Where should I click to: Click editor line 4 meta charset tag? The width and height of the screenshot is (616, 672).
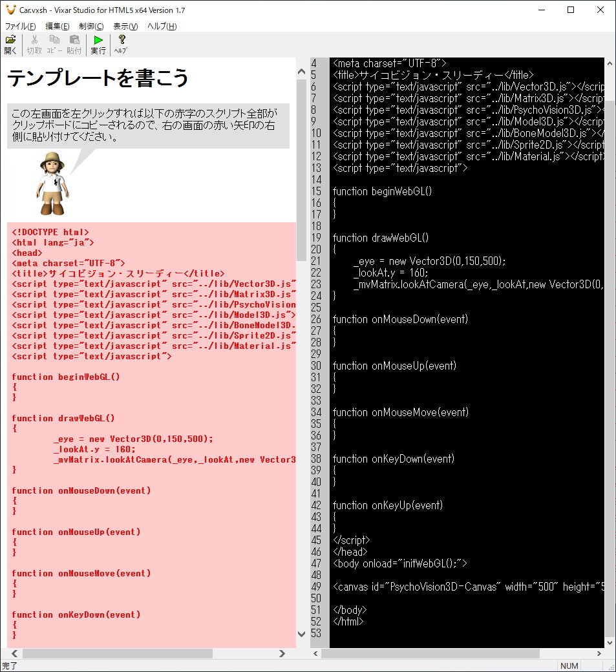tap(389, 63)
